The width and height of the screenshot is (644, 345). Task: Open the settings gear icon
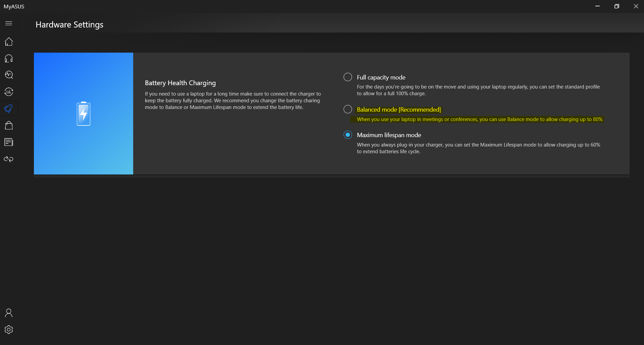[x=9, y=330]
